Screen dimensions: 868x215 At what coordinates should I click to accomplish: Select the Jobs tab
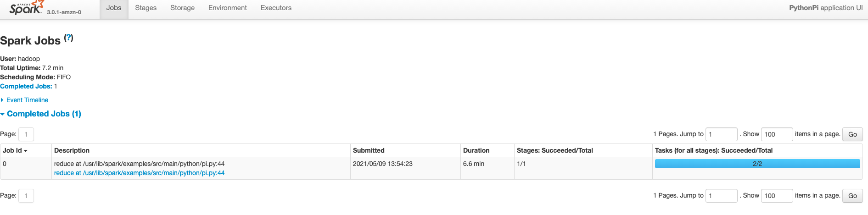114,8
